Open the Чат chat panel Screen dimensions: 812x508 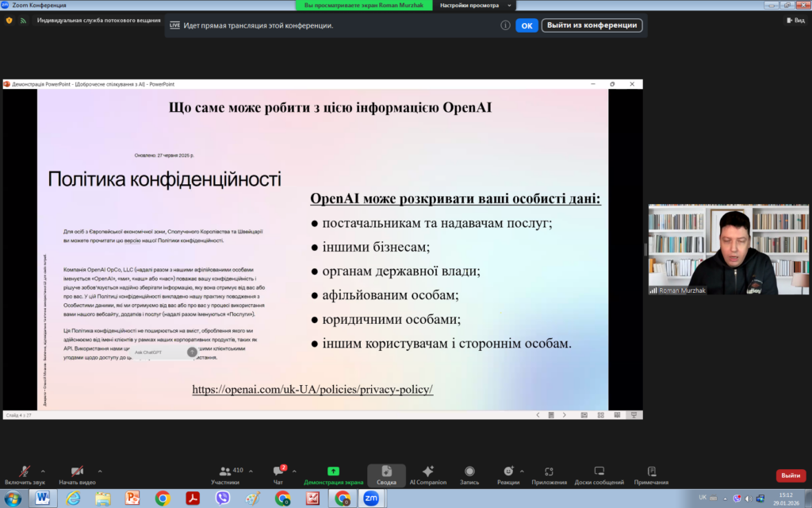click(x=278, y=471)
